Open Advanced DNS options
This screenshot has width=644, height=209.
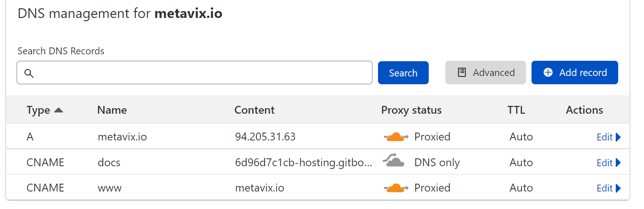(485, 73)
